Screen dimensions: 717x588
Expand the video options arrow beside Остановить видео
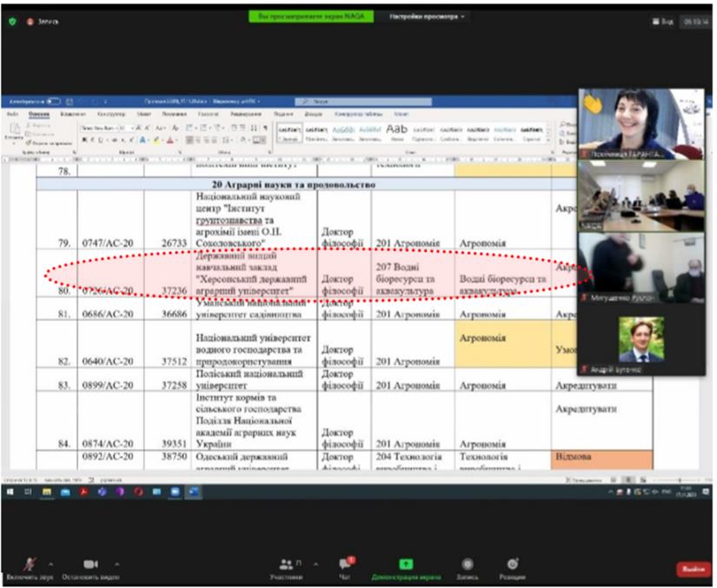coord(117,565)
